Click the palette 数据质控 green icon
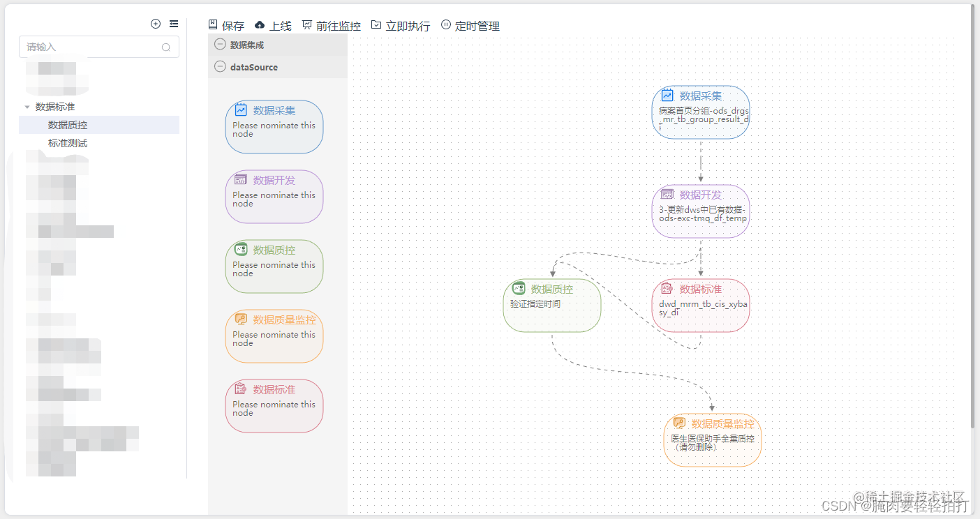Screen dimensions: 980x519 coord(241,249)
